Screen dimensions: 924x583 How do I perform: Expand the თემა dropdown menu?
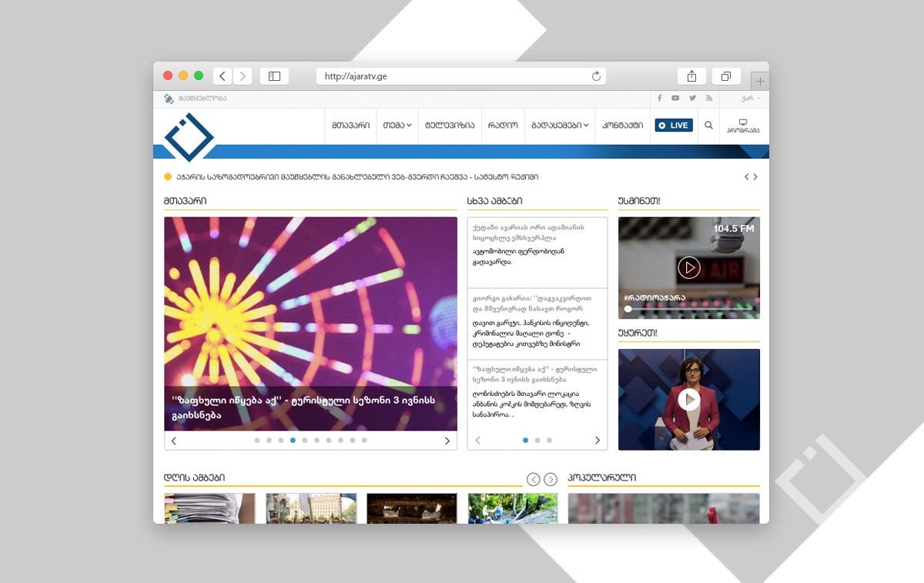(397, 126)
